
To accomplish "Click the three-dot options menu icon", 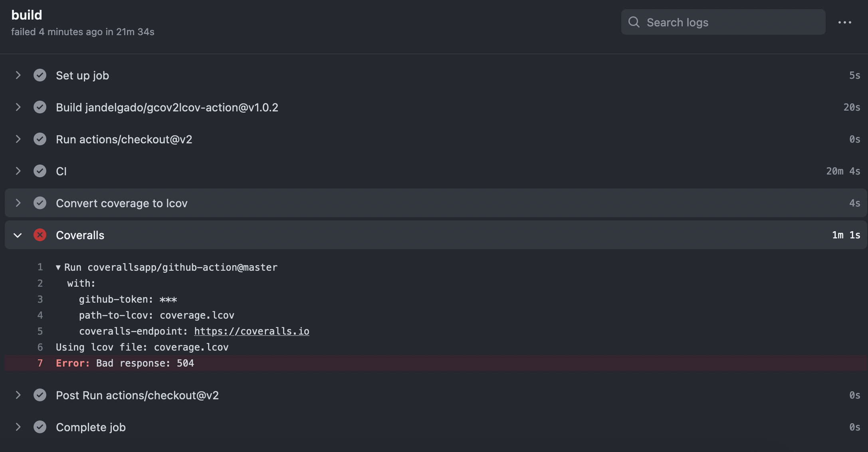I will pos(844,22).
